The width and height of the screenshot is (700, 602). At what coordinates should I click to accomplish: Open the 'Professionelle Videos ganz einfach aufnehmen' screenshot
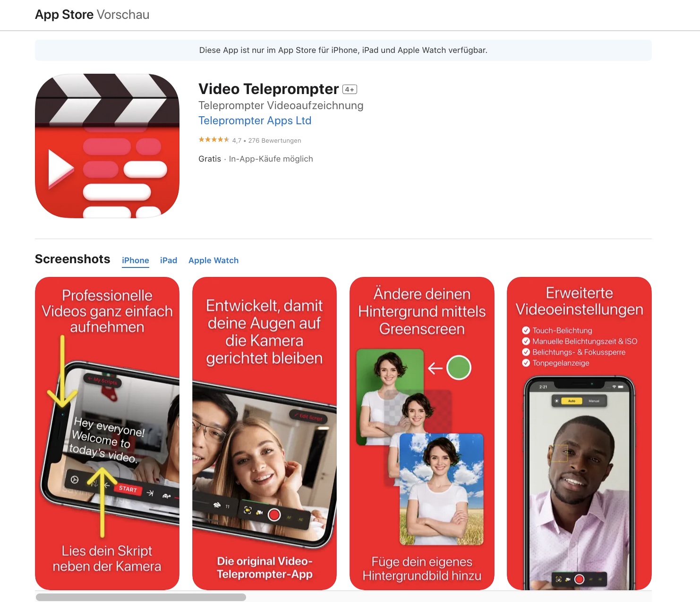[x=107, y=433]
